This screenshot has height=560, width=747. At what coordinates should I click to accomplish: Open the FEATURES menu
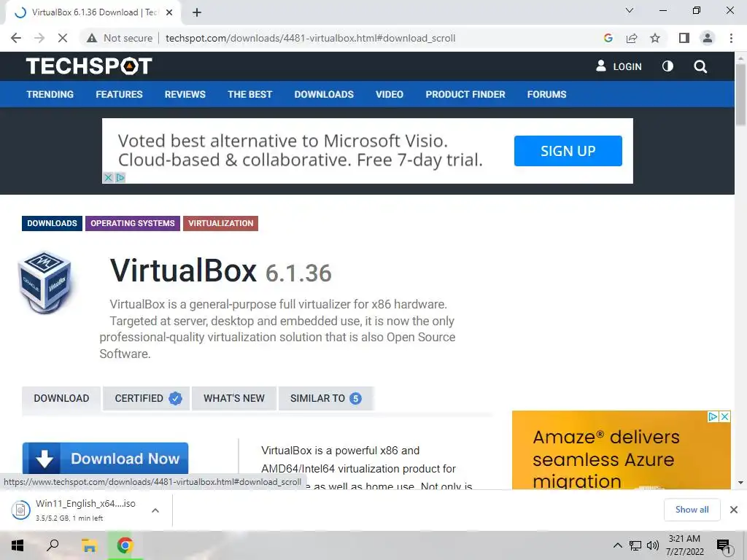point(119,94)
